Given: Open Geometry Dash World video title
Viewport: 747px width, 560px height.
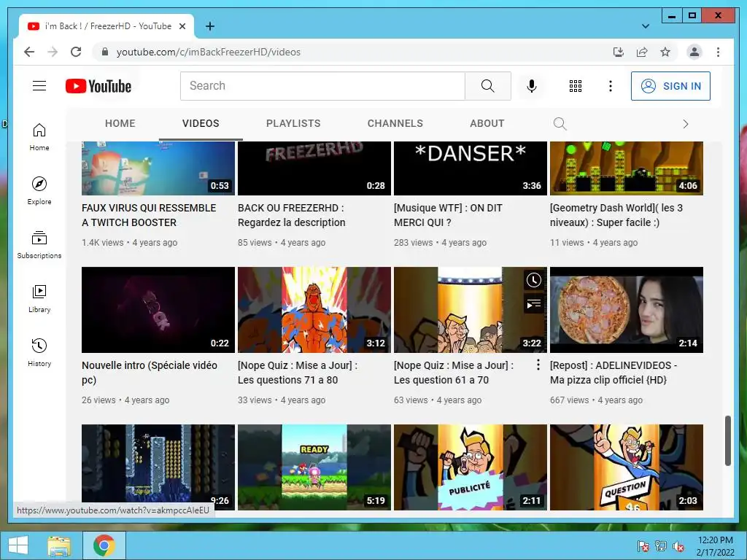Looking at the screenshot, I should (616, 215).
